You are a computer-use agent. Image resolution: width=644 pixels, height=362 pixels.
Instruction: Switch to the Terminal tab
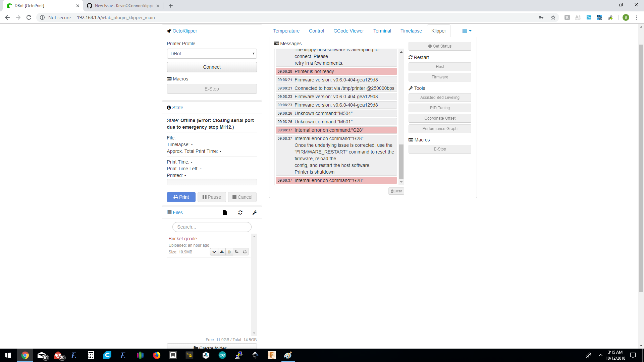[382, 31]
